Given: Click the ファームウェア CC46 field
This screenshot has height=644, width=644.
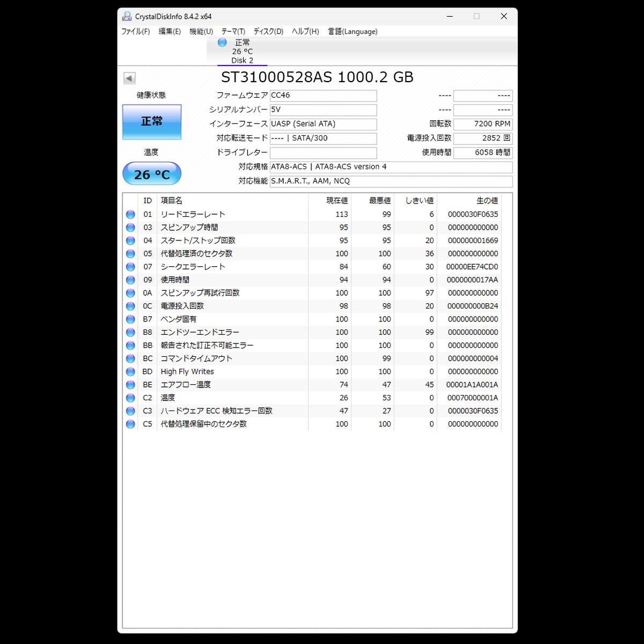Looking at the screenshot, I should (323, 96).
